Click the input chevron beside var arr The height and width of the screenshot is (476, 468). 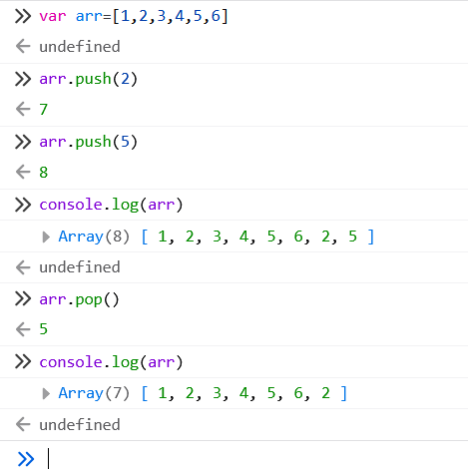tap(23, 16)
